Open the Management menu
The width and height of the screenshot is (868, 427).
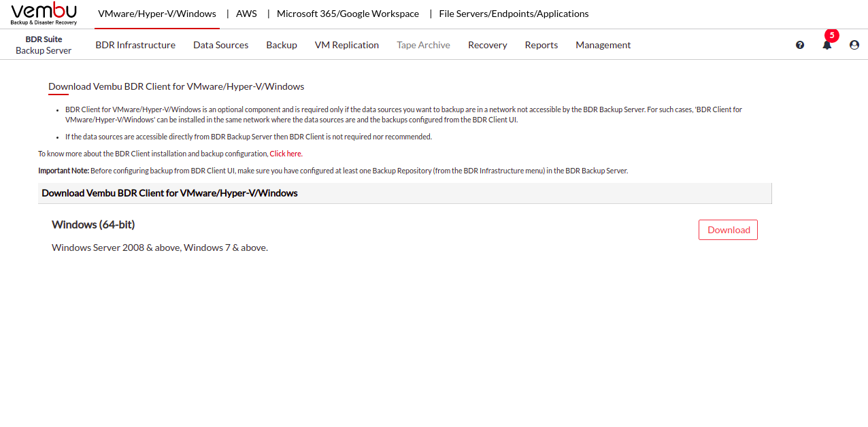click(603, 45)
